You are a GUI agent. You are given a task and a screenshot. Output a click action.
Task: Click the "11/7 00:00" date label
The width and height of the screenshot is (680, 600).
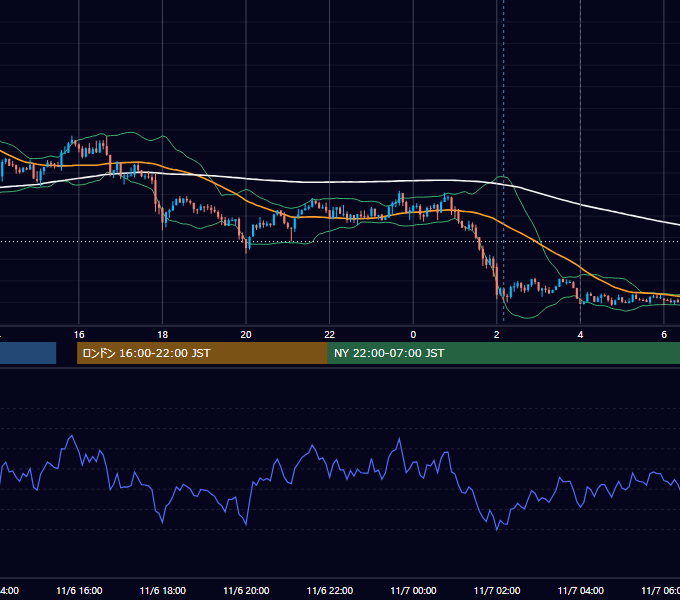tap(413, 591)
